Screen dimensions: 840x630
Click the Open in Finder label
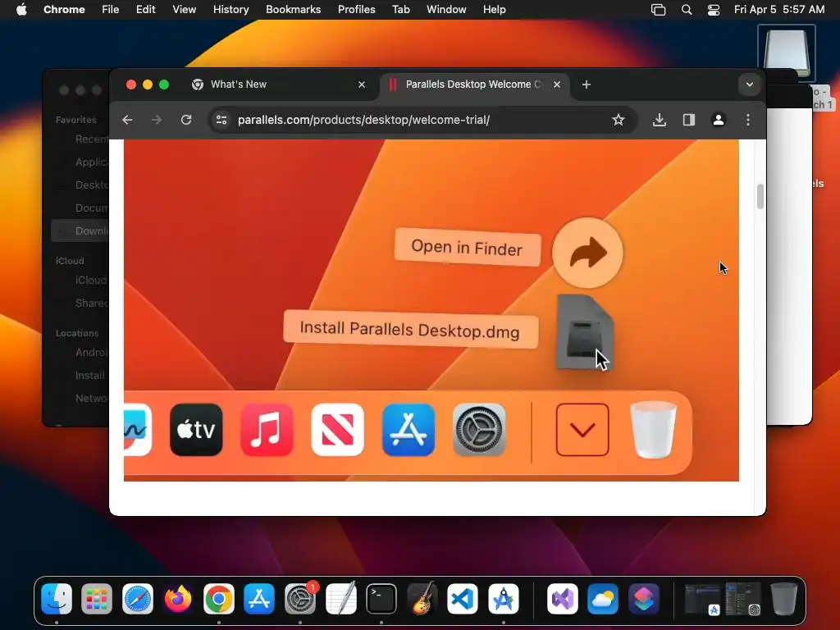pos(467,248)
